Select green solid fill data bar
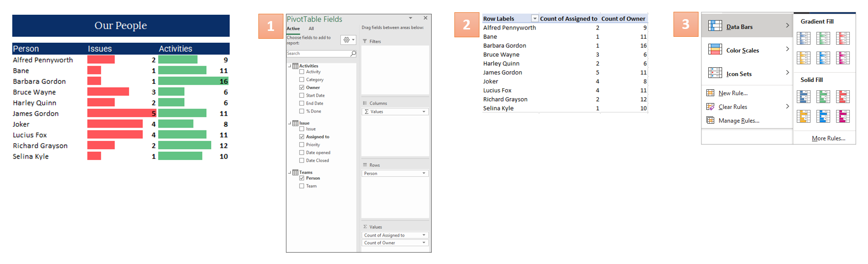Screen dimensions: 868x264 tap(823, 97)
